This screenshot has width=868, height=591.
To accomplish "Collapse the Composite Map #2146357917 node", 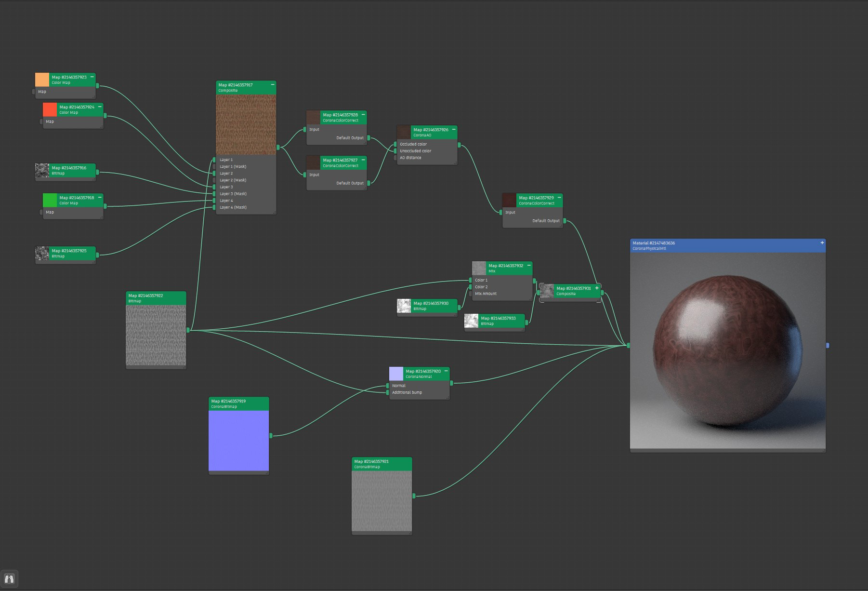I will (x=273, y=85).
